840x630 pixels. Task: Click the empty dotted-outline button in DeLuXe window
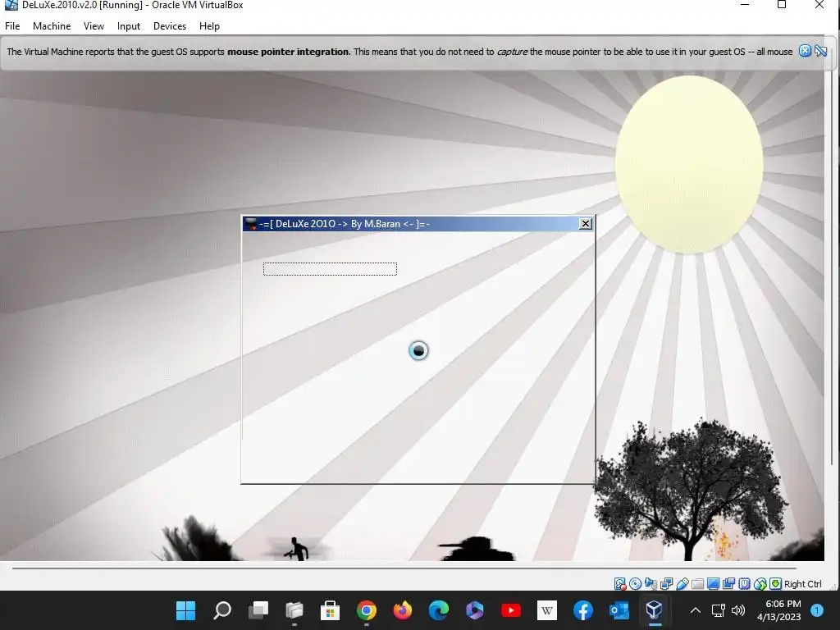tap(330, 269)
